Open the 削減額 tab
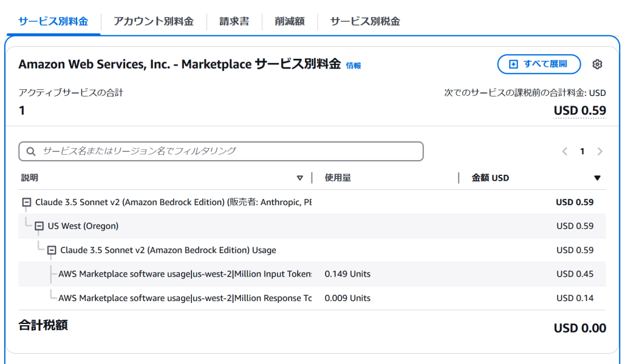 pyautogui.click(x=290, y=21)
